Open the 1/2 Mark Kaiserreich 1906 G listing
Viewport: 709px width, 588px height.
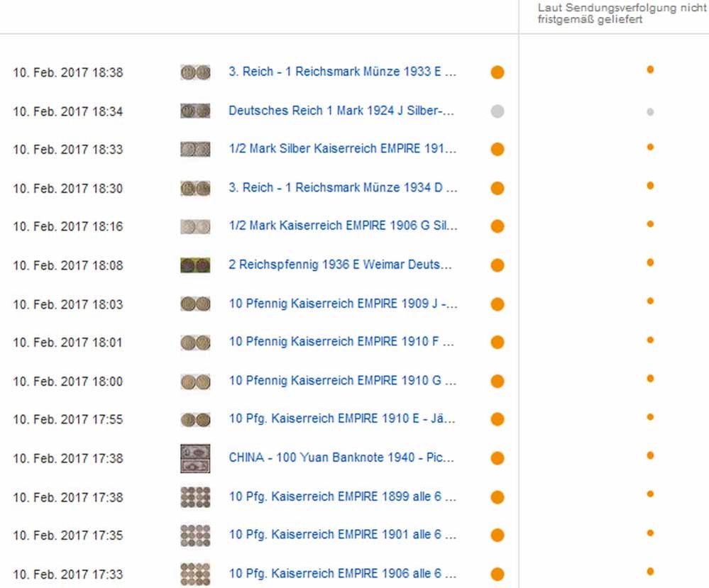pyautogui.click(x=343, y=226)
